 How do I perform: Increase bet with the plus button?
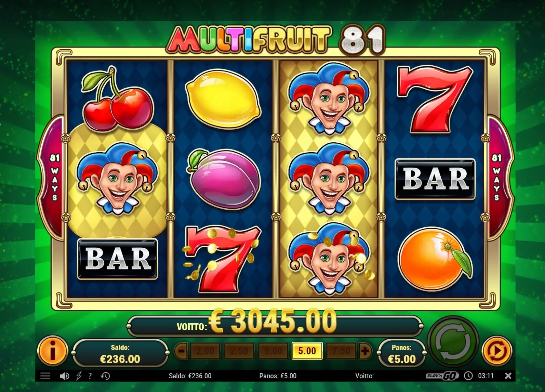pyautogui.click(x=365, y=351)
